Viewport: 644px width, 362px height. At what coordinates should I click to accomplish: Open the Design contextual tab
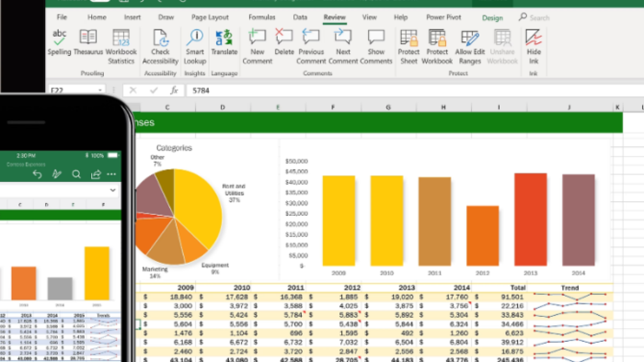tap(492, 17)
